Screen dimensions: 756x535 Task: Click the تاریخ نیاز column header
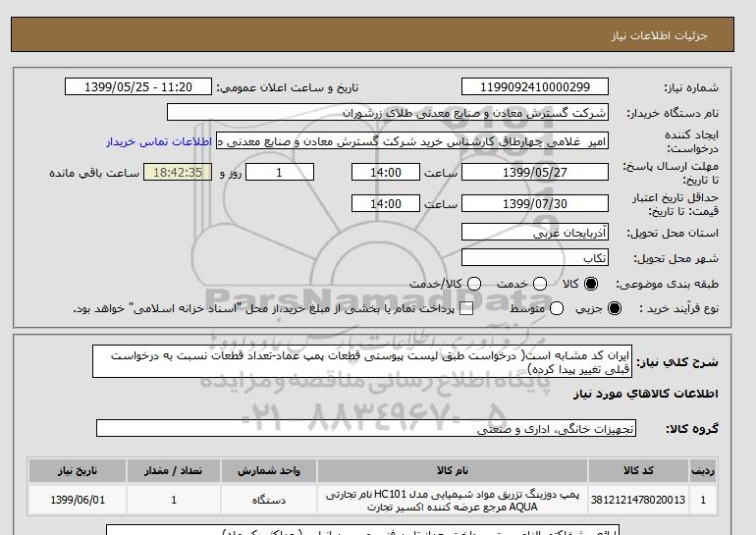pos(78,470)
